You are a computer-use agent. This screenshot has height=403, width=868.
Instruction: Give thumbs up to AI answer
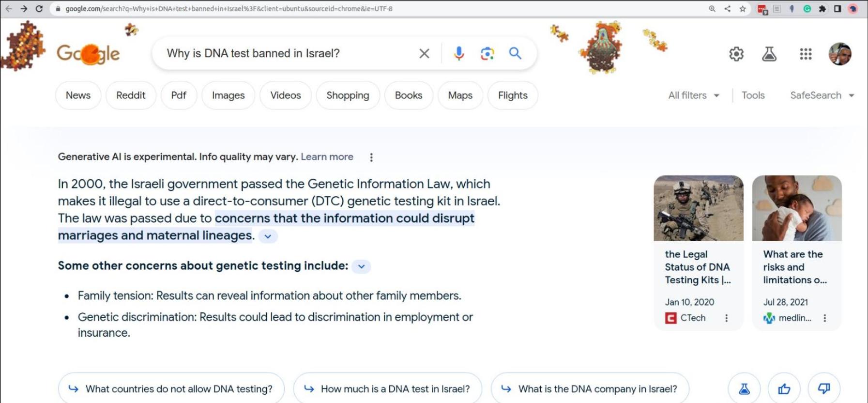click(784, 388)
